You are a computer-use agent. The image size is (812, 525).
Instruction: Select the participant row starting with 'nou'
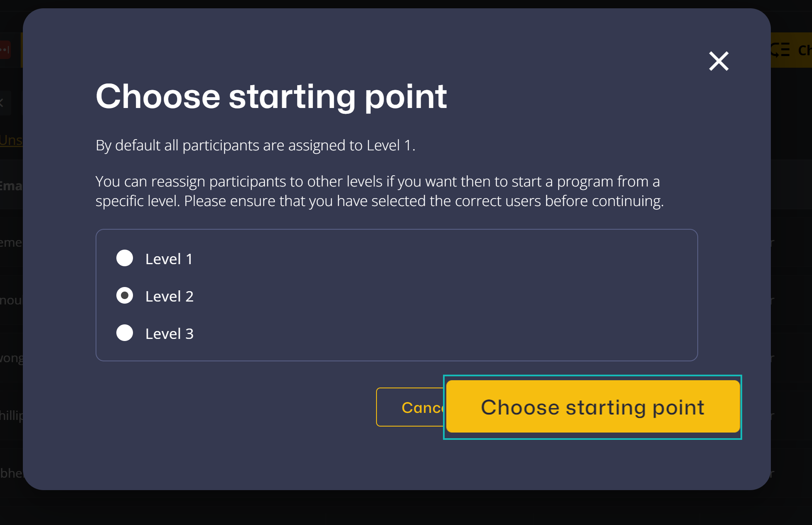pyautogui.click(x=10, y=300)
